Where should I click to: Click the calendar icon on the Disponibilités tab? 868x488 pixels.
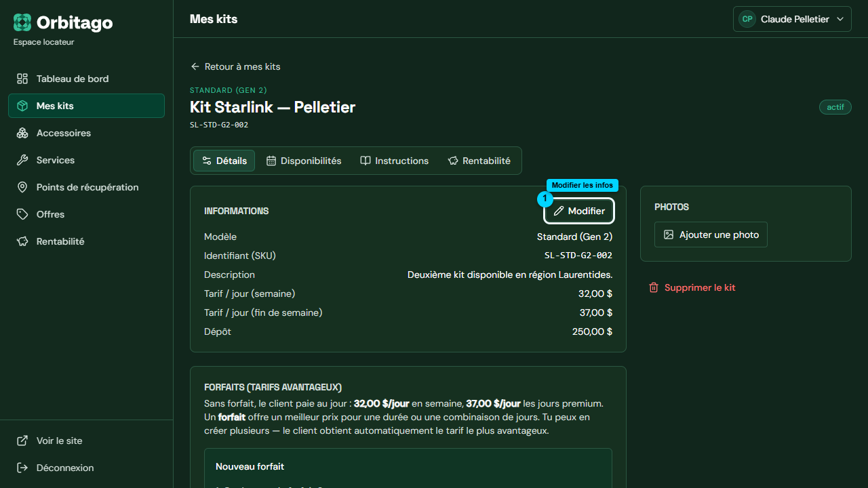tap(271, 161)
